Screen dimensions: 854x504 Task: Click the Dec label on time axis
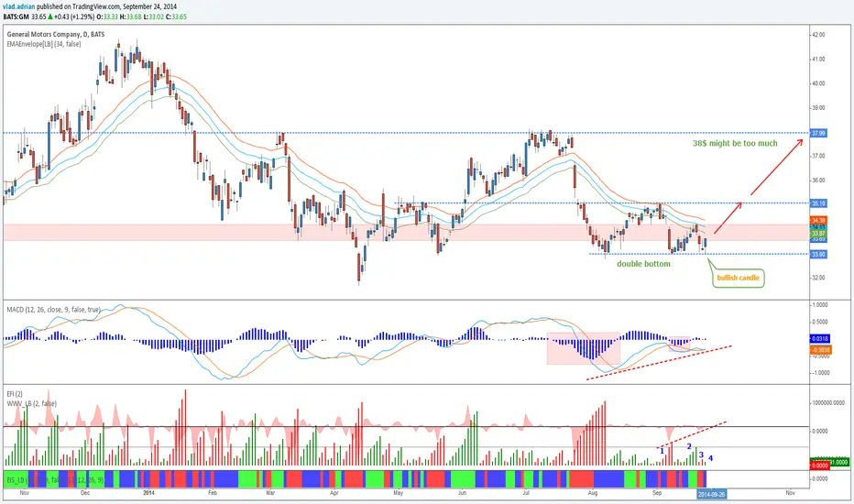[85, 493]
